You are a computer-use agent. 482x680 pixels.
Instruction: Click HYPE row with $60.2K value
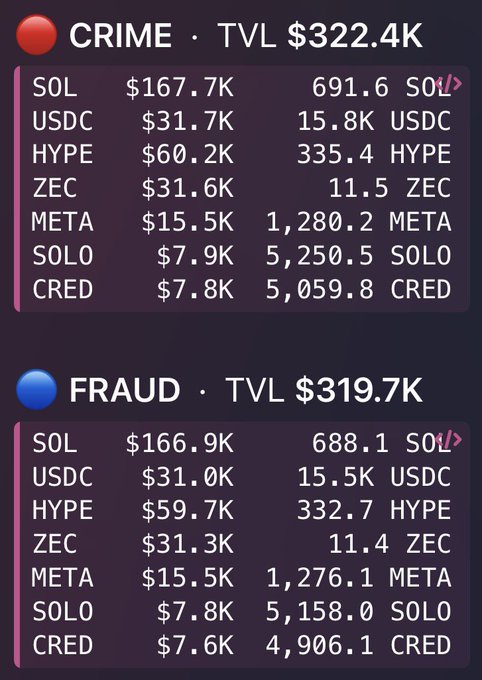point(242,154)
